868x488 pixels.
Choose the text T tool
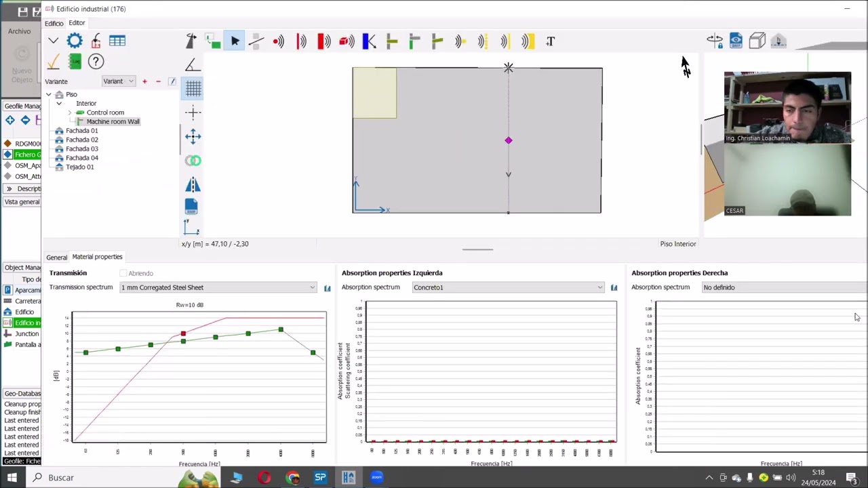(551, 41)
